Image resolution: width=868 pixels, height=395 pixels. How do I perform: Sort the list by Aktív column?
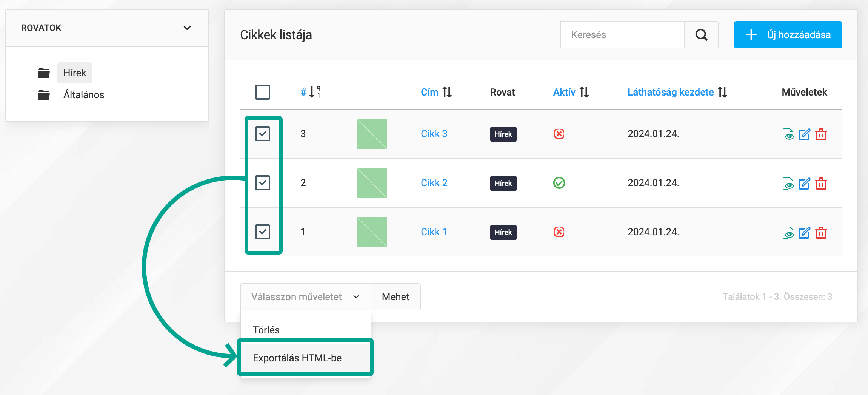[x=571, y=92]
